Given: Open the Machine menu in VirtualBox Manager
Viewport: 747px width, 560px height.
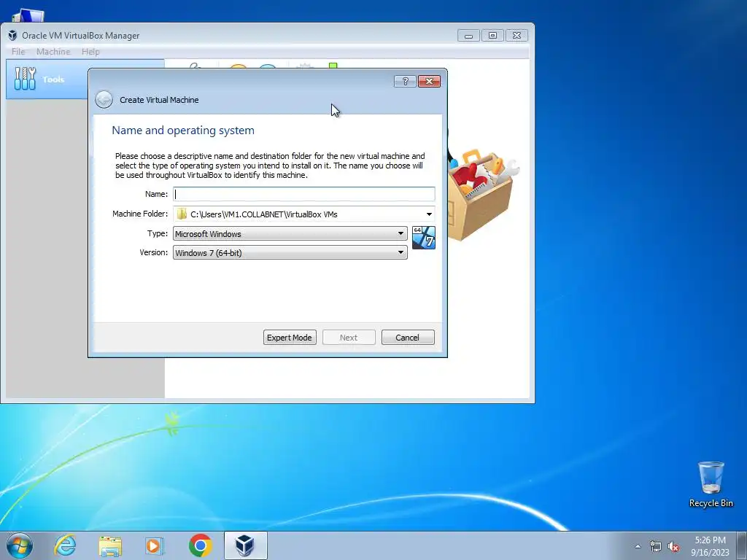Looking at the screenshot, I should click(x=53, y=52).
